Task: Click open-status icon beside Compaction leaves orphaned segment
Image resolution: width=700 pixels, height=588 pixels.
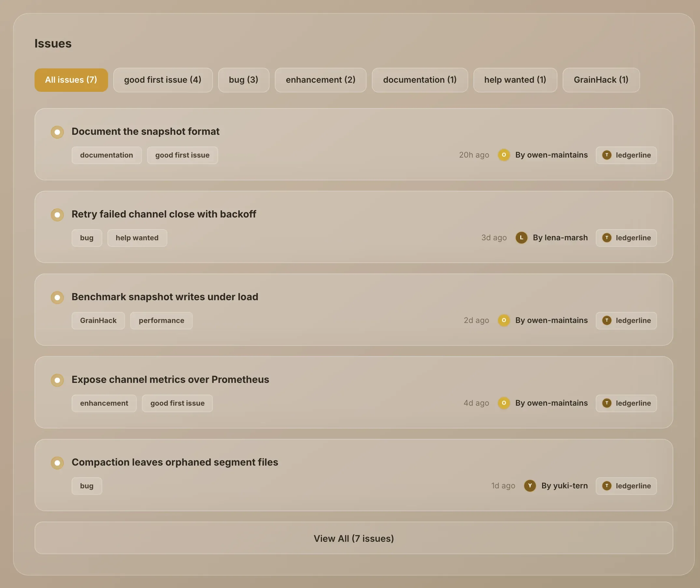Action: (57, 463)
